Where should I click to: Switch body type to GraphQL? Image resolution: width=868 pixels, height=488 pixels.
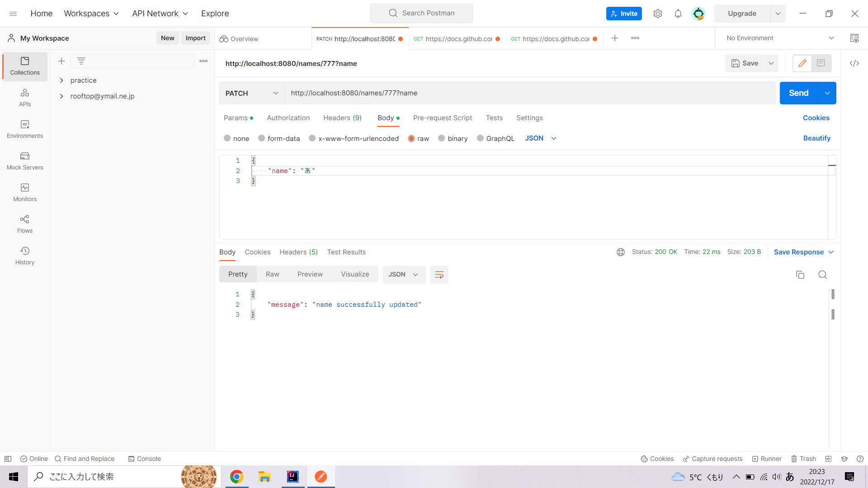(x=495, y=138)
